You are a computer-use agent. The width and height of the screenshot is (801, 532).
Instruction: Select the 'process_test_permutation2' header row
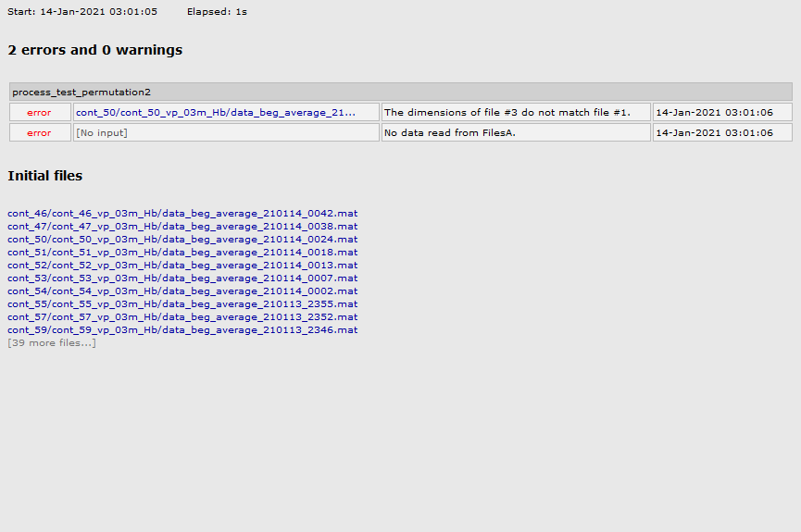pos(400,92)
